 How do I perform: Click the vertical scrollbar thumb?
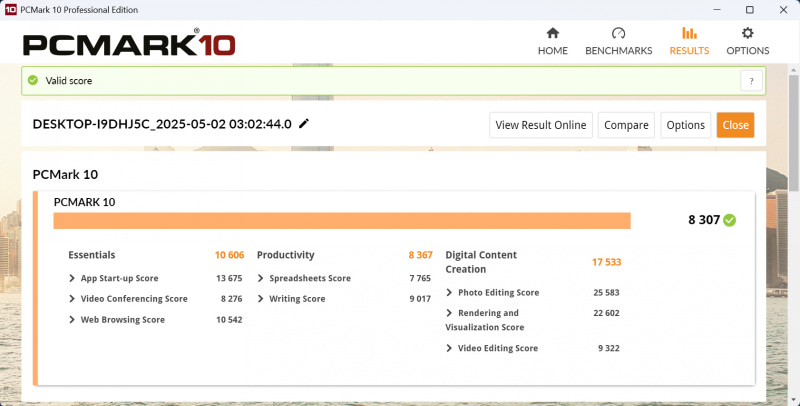point(793,133)
